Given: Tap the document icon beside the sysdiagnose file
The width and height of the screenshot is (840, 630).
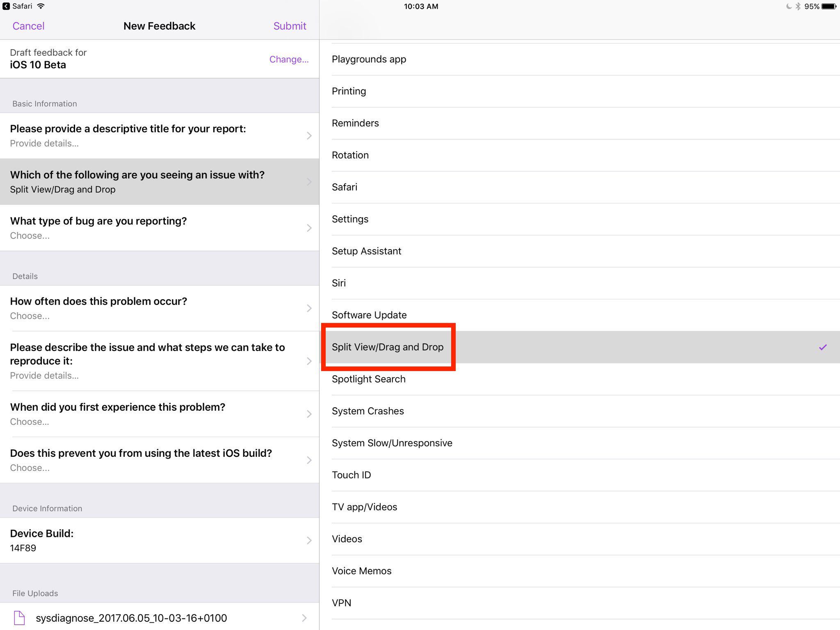Looking at the screenshot, I should click(x=20, y=618).
